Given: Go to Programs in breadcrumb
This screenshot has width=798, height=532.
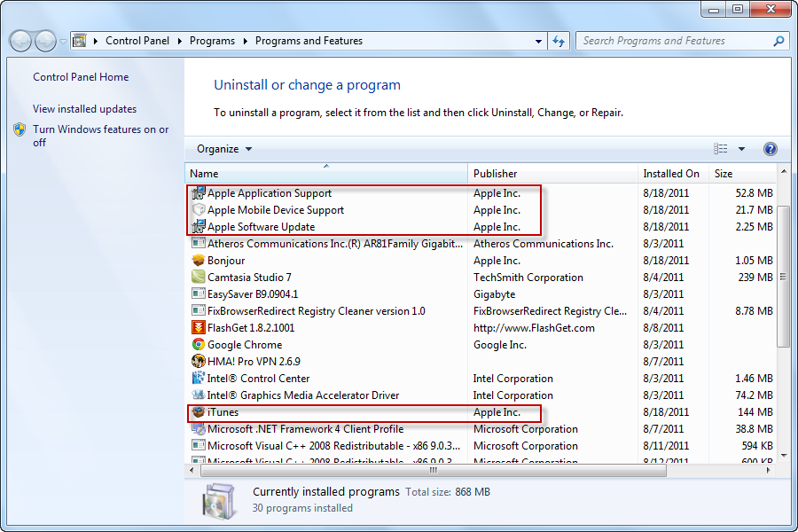Looking at the screenshot, I should point(212,41).
